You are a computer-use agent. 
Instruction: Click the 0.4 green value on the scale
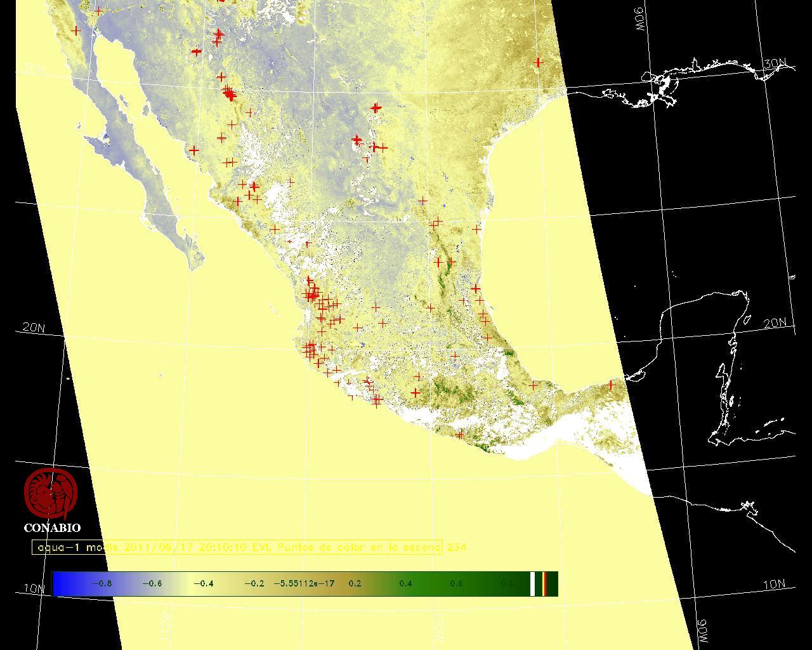point(405,584)
